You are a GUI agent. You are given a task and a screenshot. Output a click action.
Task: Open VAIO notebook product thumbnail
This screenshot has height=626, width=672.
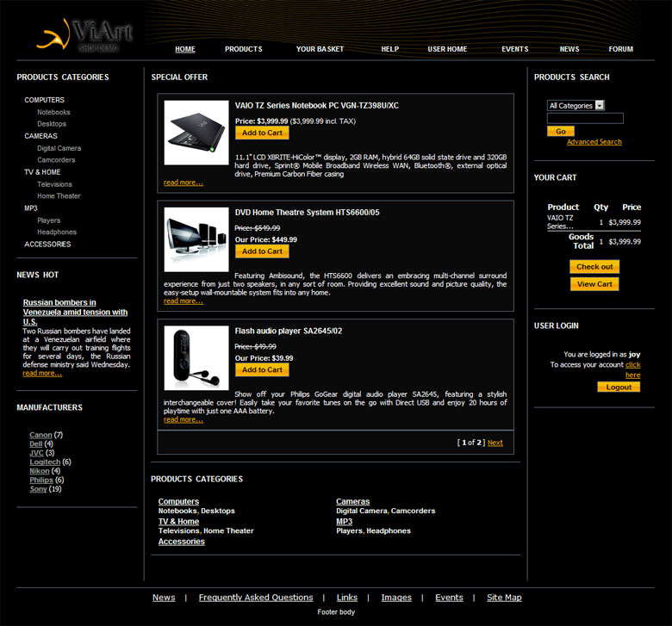196,133
